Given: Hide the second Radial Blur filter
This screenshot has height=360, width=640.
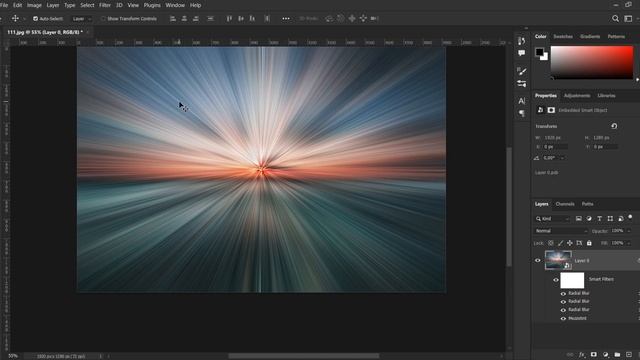Looking at the screenshot, I should click(563, 302).
